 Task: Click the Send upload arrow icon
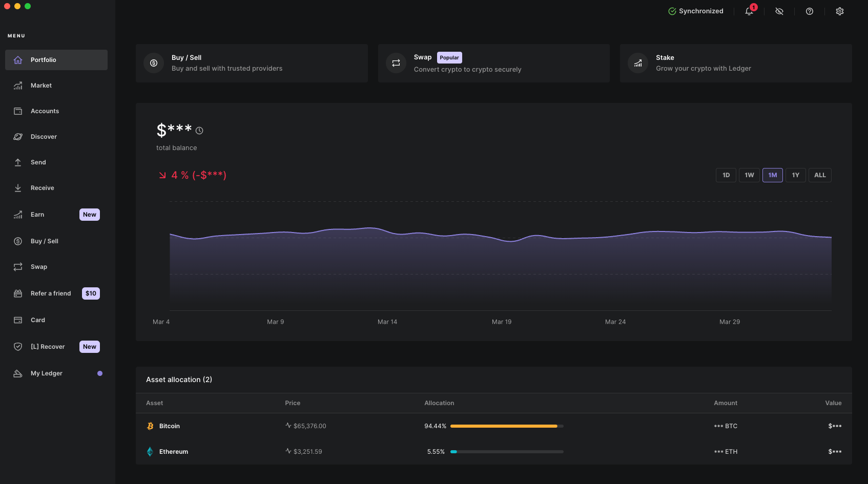point(18,162)
